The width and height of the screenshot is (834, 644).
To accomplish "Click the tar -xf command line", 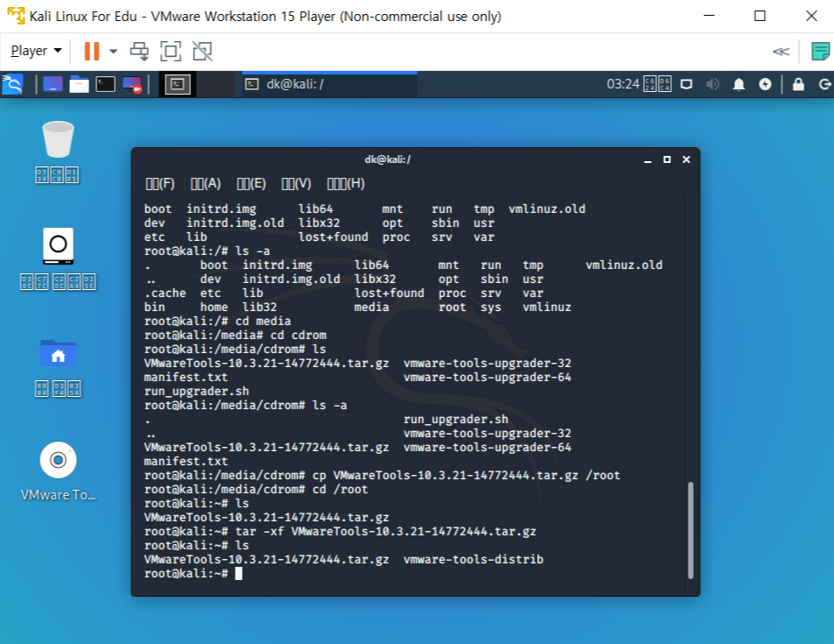I will [x=340, y=531].
